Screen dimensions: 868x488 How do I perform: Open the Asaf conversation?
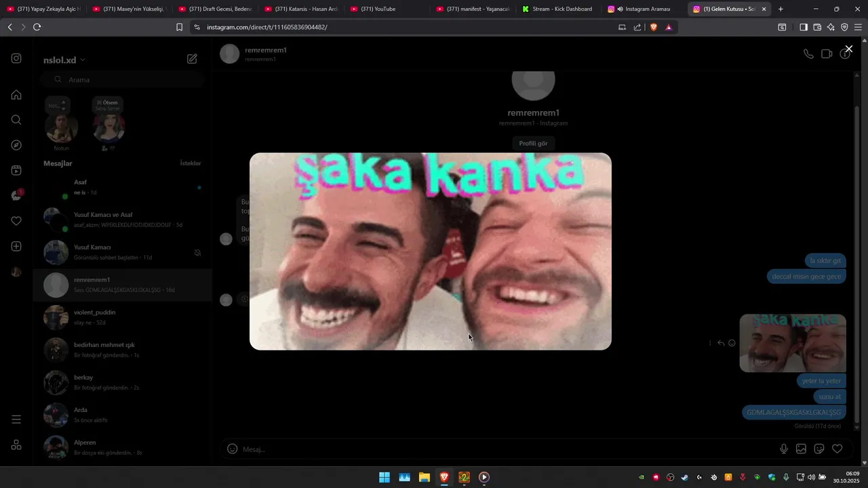(122, 187)
